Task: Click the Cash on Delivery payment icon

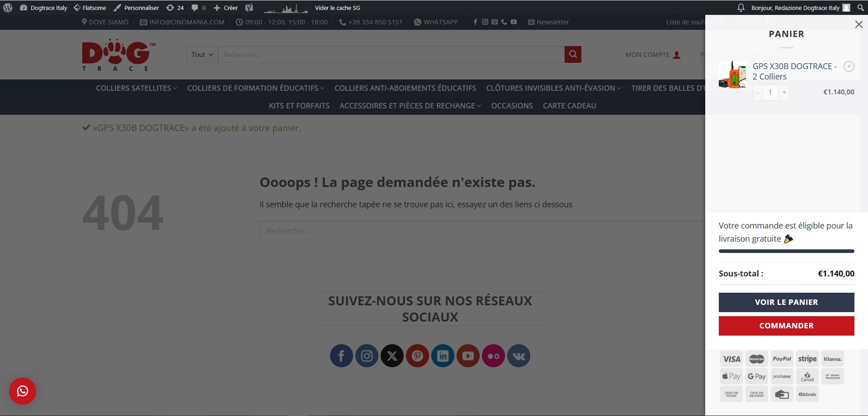Action: 757,394
